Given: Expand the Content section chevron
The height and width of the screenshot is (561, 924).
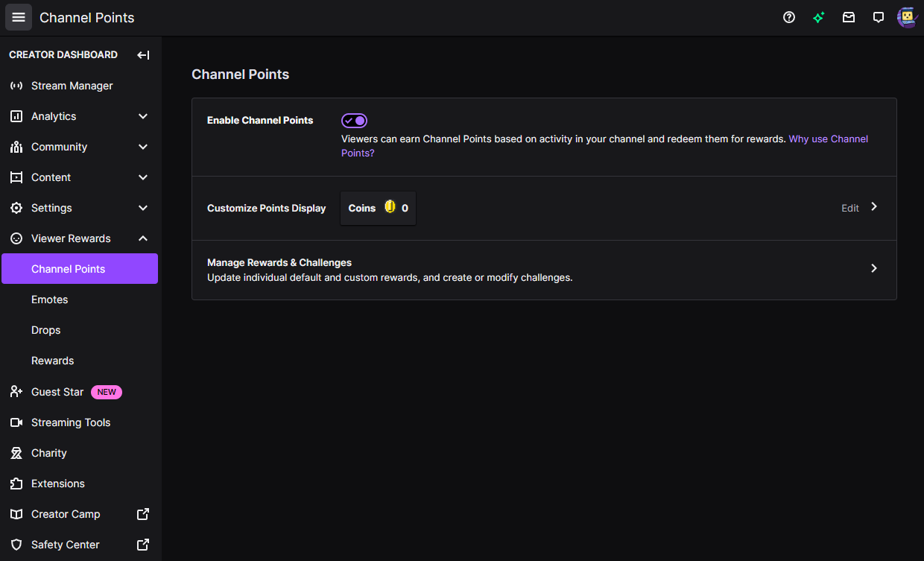Looking at the screenshot, I should click(143, 177).
